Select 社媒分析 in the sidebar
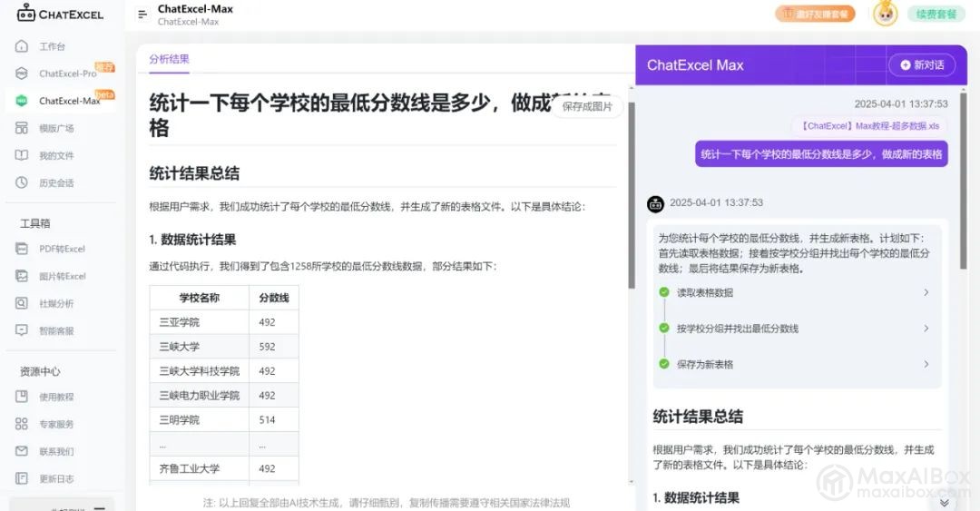 (x=56, y=304)
